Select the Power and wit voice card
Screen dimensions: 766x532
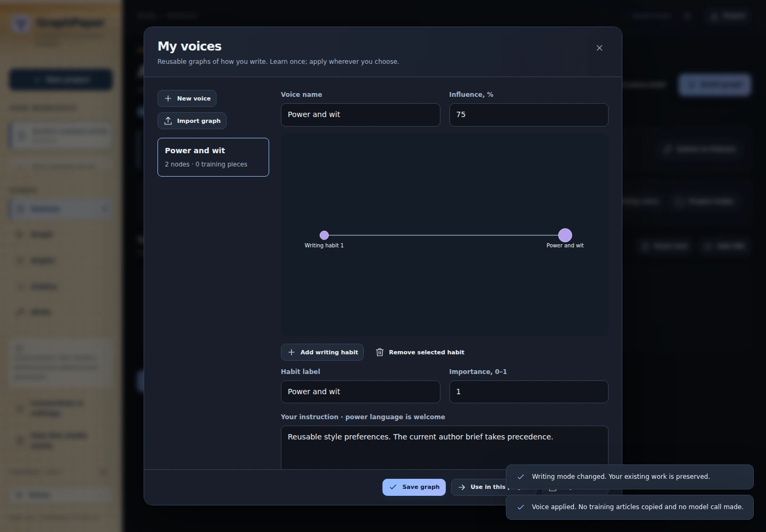click(213, 157)
